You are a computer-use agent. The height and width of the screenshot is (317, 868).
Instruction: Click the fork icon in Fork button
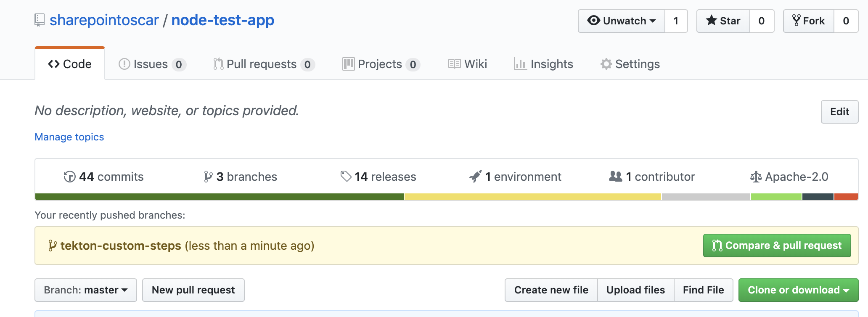[x=796, y=20]
